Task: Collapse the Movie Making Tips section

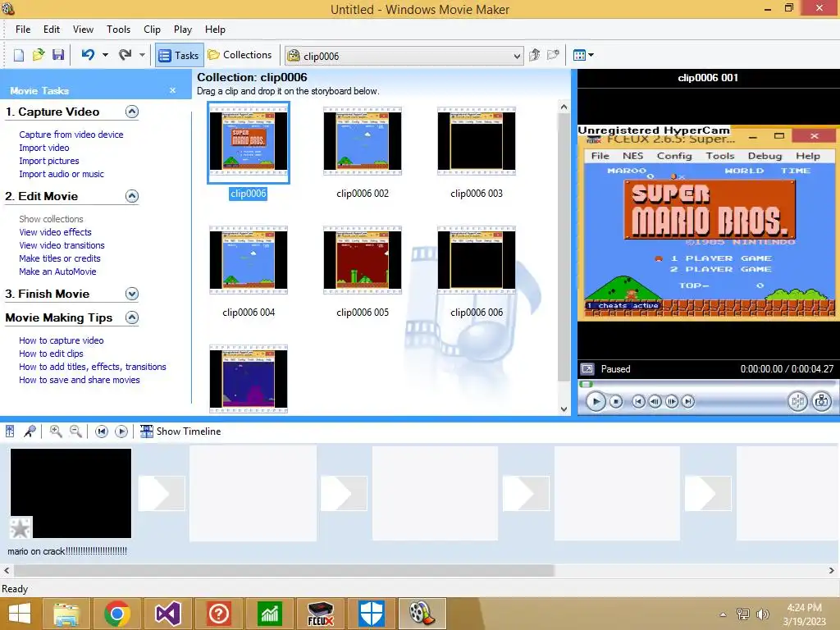Action: (132, 317)
